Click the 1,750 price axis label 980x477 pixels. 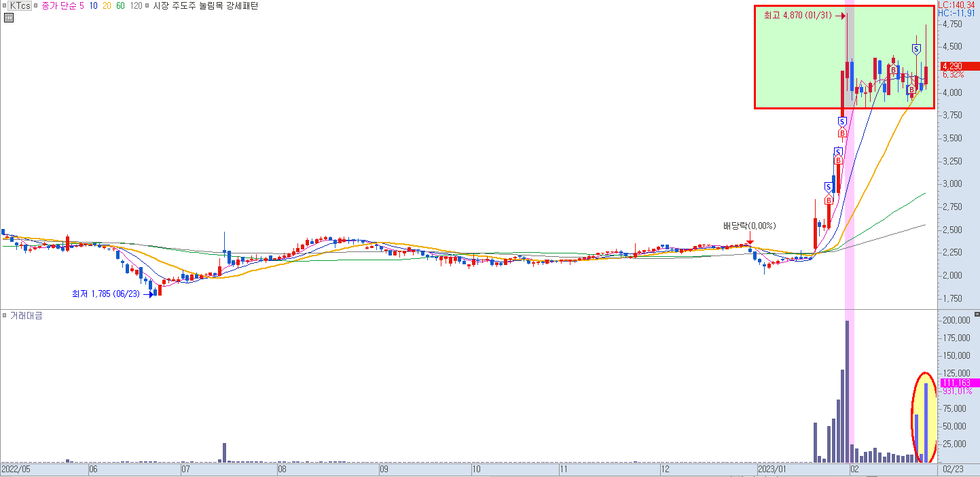pos(953,298)
